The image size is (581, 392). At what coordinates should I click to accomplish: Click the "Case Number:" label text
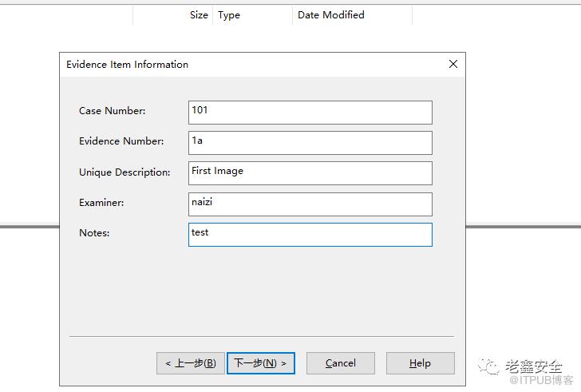(x=112, y=111)
